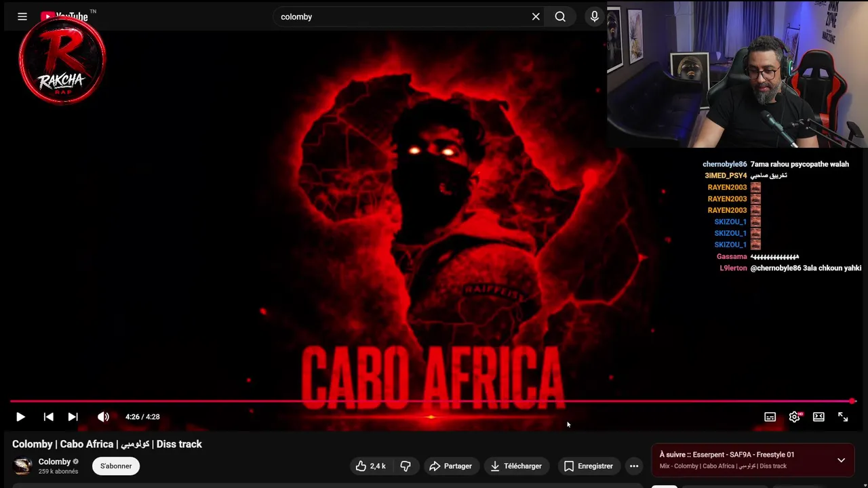This screenshot has width=868, height=488.
Task: Open the YouTube hamburger guide menu
Action: (22, 17)
